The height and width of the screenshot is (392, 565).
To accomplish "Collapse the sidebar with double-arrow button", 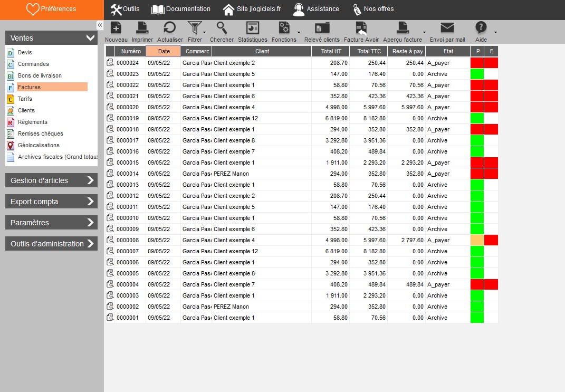I will pos(100,25).
